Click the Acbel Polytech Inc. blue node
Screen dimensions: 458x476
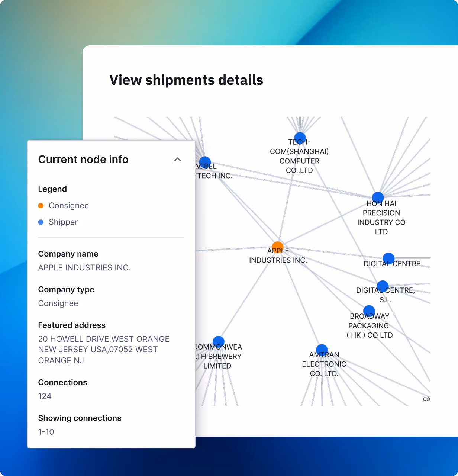(205, 163)
